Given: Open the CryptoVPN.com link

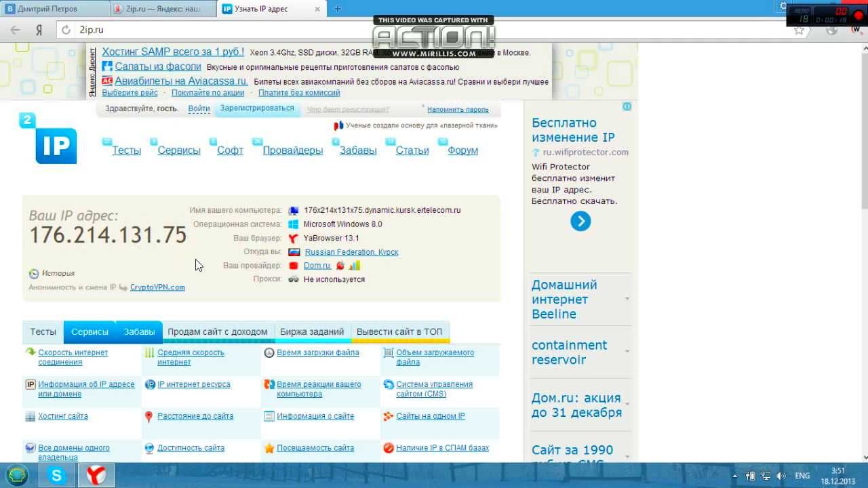Looking at the screenshot, I should (x=157, y=287).
